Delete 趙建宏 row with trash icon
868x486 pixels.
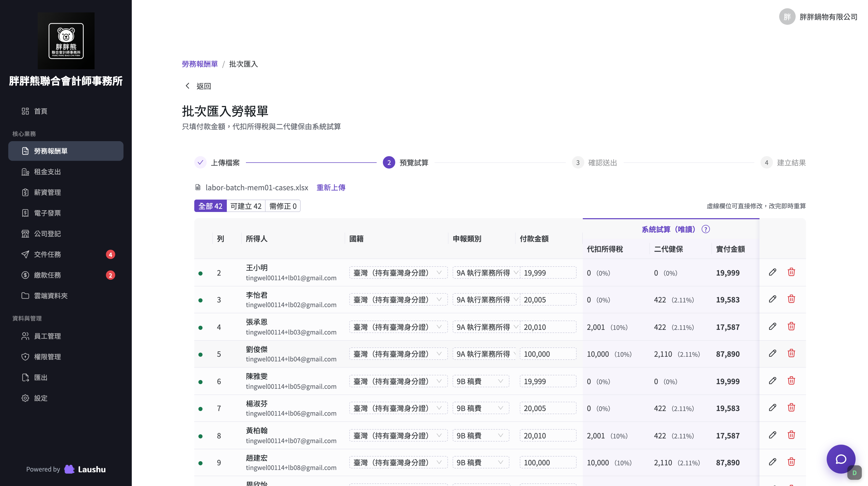tap(791, 462)
